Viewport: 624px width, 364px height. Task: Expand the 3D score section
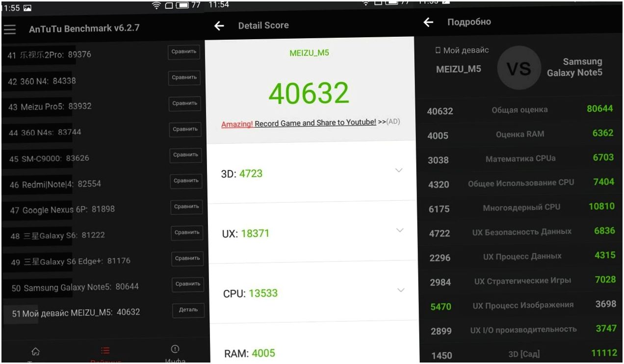(399, 170)
